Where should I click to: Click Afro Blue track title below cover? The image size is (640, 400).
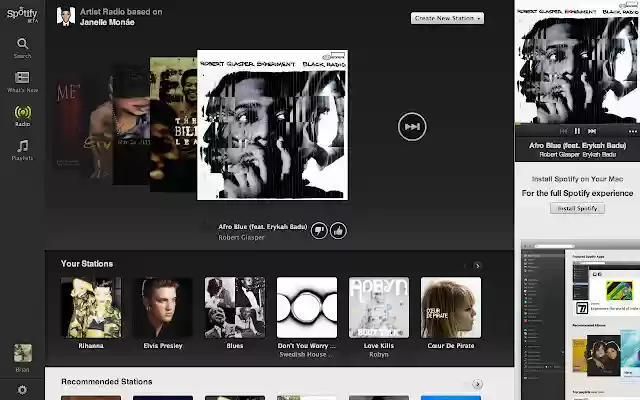(262, 227)
